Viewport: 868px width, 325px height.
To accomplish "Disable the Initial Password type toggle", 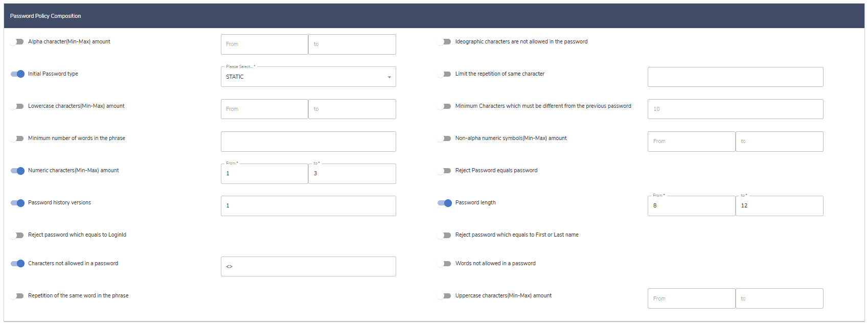I will [x=18, y=74].
